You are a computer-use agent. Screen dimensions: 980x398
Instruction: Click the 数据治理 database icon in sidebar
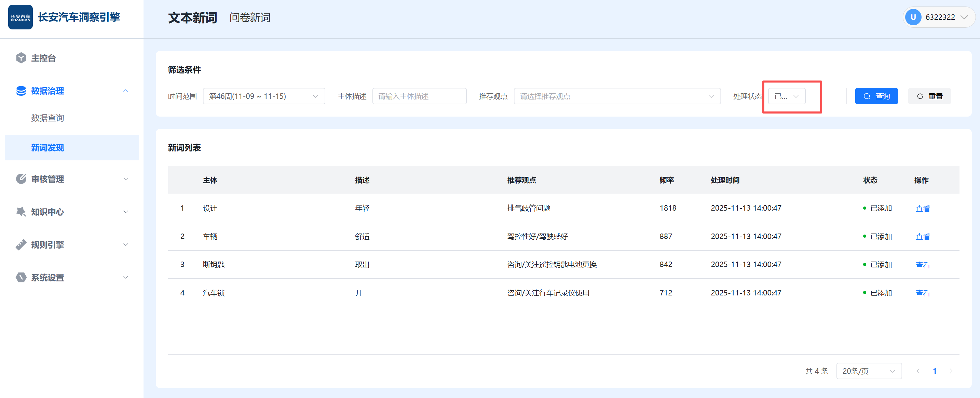(x=21, y=91)
